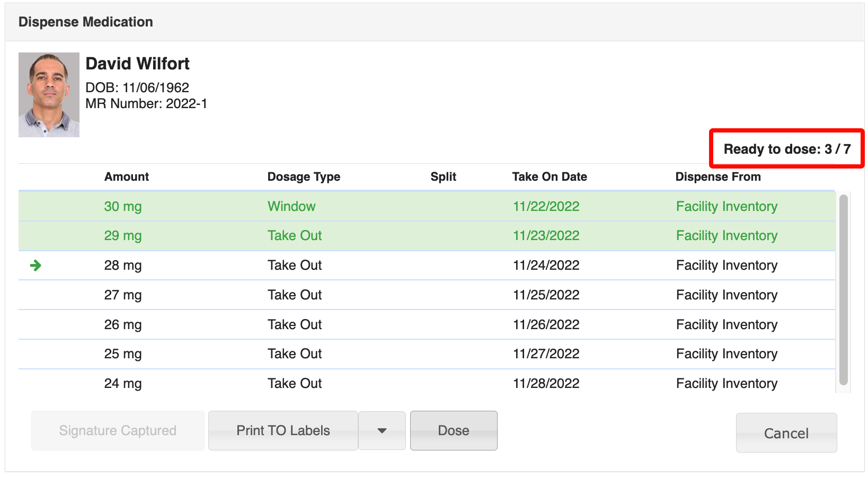Click David Wilfort's patient photo
This screenshot has width=868, height=477.
click(49, 95)
